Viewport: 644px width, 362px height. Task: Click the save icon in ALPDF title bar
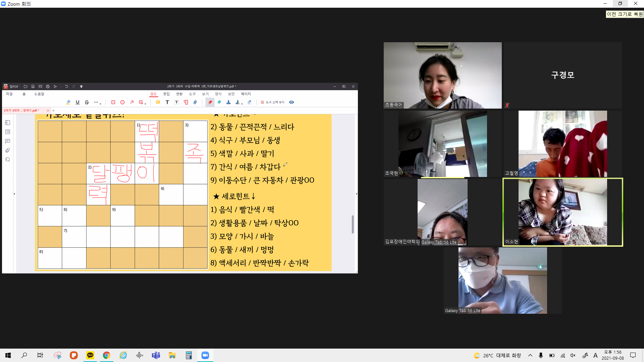(x=33, y=86)
